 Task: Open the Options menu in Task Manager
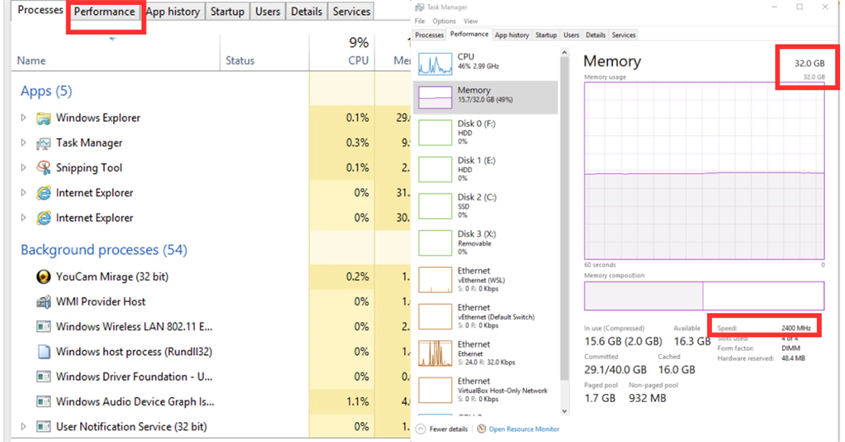coord(444,20)
